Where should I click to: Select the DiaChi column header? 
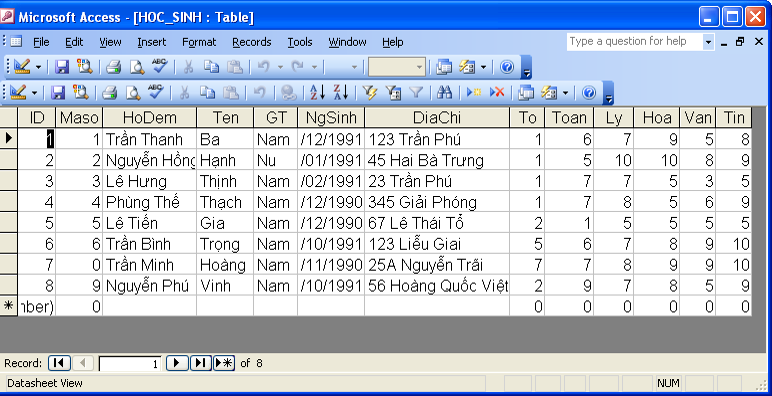(x=437, y=117)
